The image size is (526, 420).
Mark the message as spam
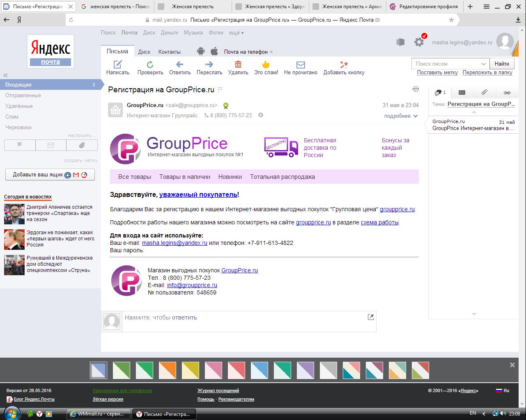pyautogui.click(x=266, y=68)
